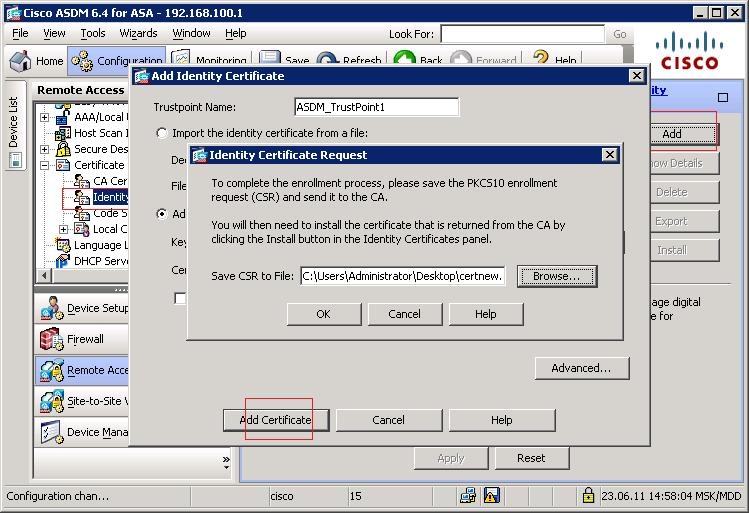Open the Wizards menu
The height and width of the screenshot is (513, 749).
tap(138, 33)
